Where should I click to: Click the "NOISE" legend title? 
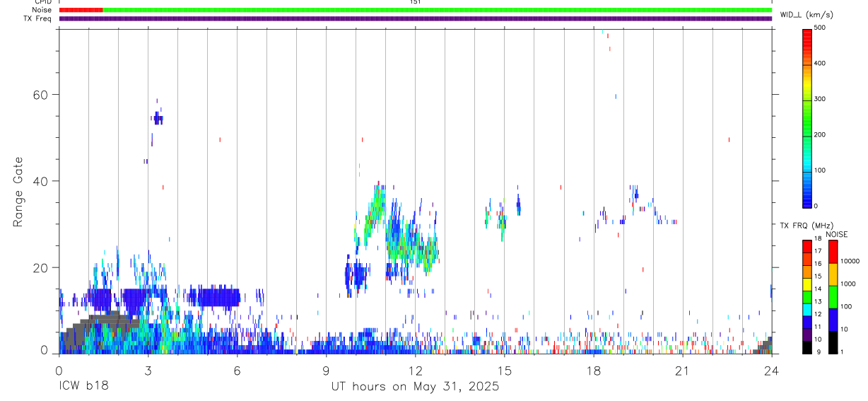[836, 234]
